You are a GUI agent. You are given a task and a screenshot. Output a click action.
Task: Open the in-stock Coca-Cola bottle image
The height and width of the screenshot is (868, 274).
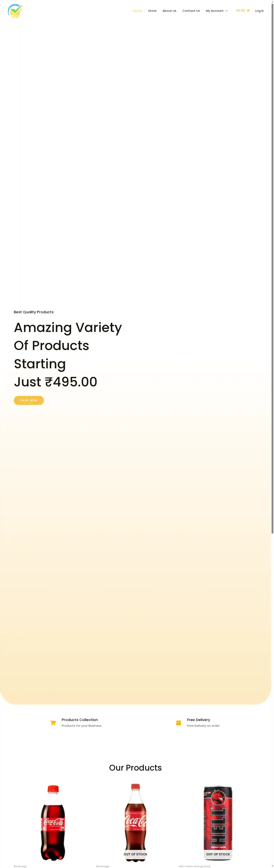53,822
